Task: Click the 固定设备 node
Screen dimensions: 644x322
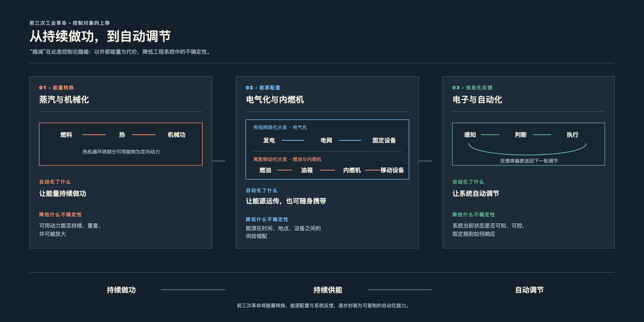Action: [384, 140]
